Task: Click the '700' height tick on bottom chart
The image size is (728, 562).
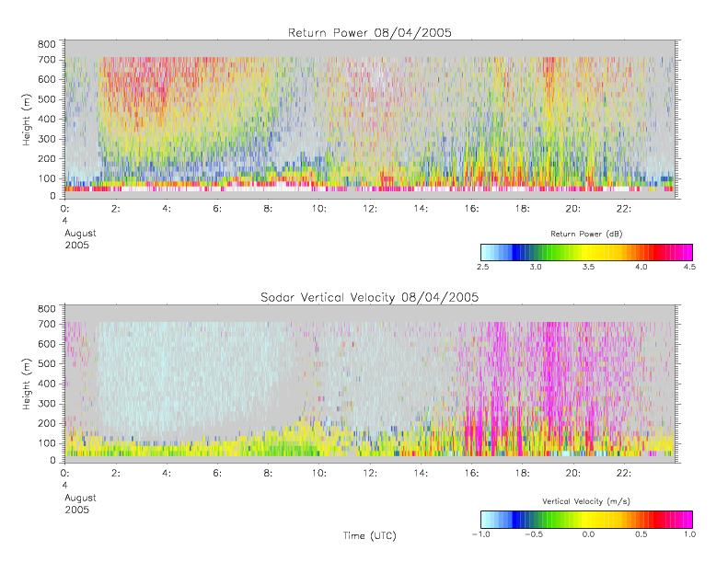Action: [x=46, y=324]
